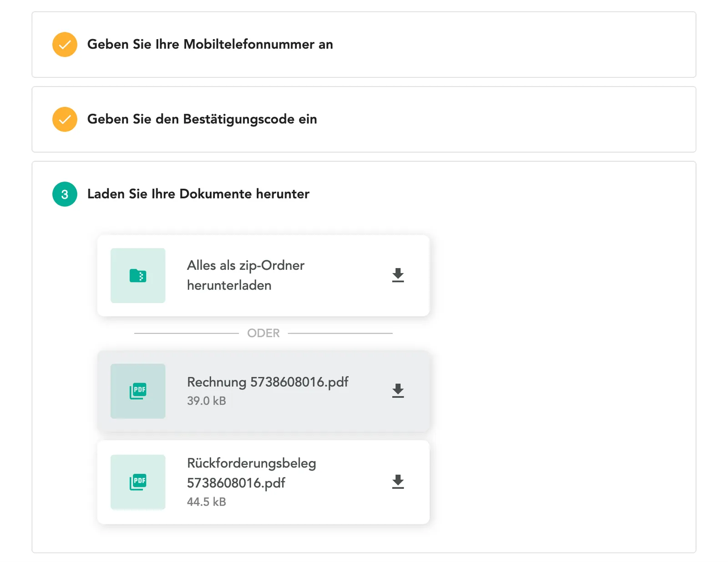
Task: Expand 'Geben Sie Ihre Mobiltelefonnummer an' step
Action: (364, 45)
